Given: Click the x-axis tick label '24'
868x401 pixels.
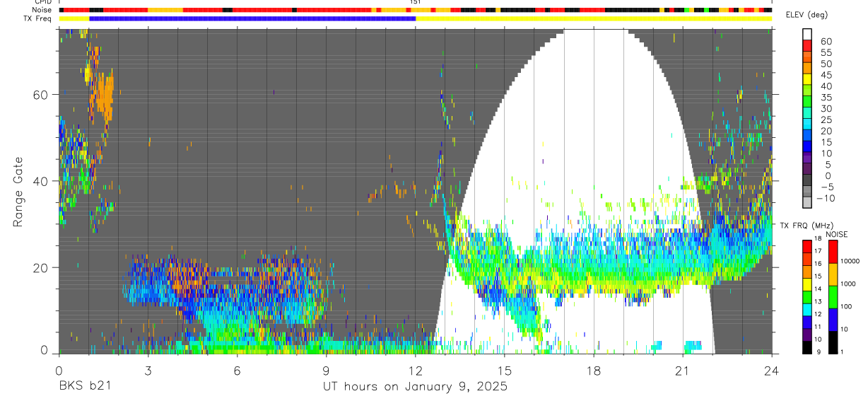Looking at the screenshot, I should [772, 371].
